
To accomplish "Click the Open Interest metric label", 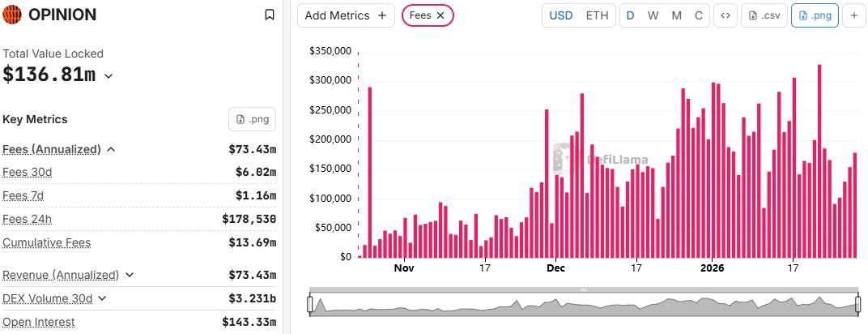I will tap(39, 322).
